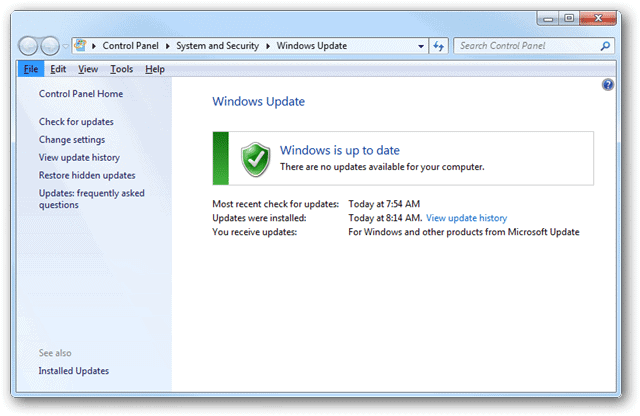This screenshot has height=416, width=640.
Task: Click 'Today at 7:54 AM' text
Action: click(384, 204)
